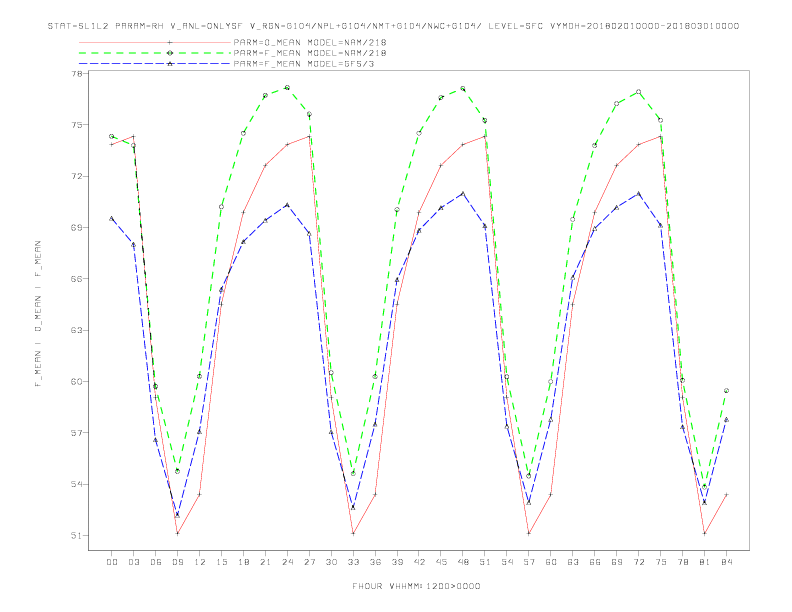This screenshot has height=612, width=792.
Task: Click y-axis tick label 63
Action: (x=76, y=330)
